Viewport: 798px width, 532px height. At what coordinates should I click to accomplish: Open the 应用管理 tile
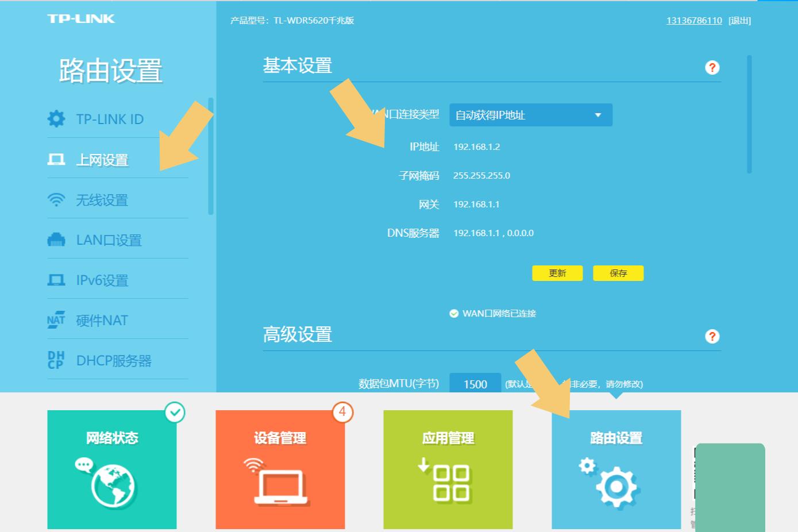click(448, 469)
